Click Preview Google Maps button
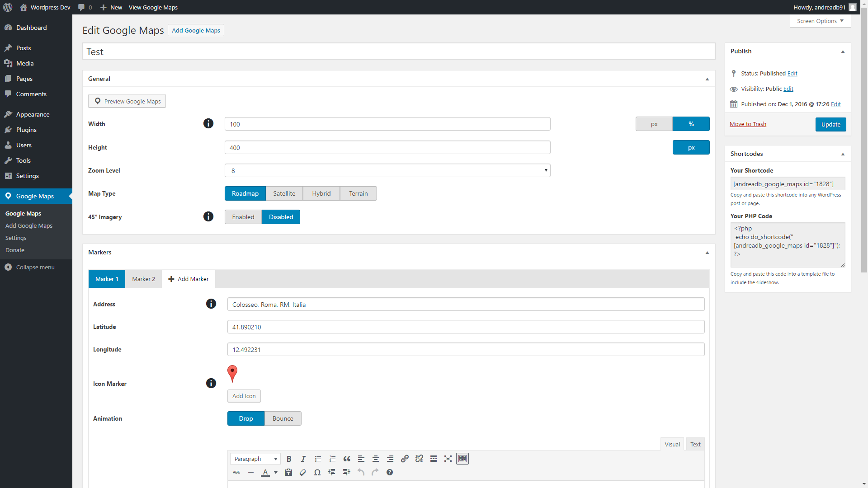The image size is (868, 488). [127, 101]
